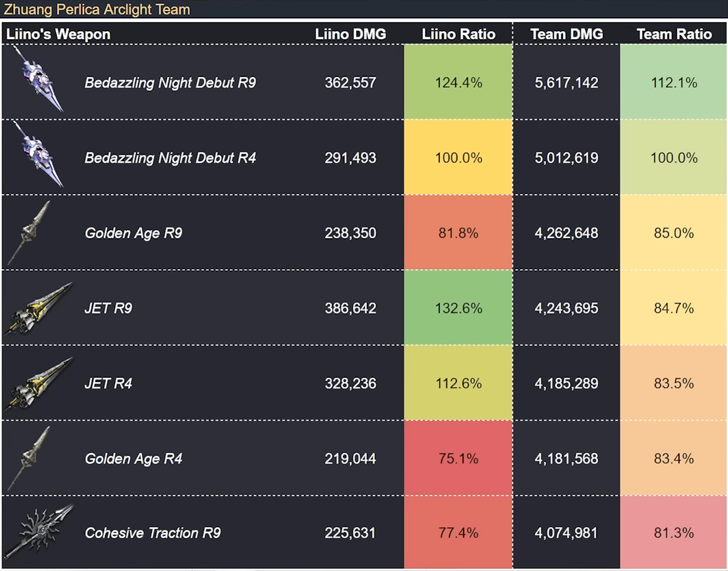Click the Team DMG column header
Image resolution: width=728 pixels, height=571 pixels.
tap(566, 34)
